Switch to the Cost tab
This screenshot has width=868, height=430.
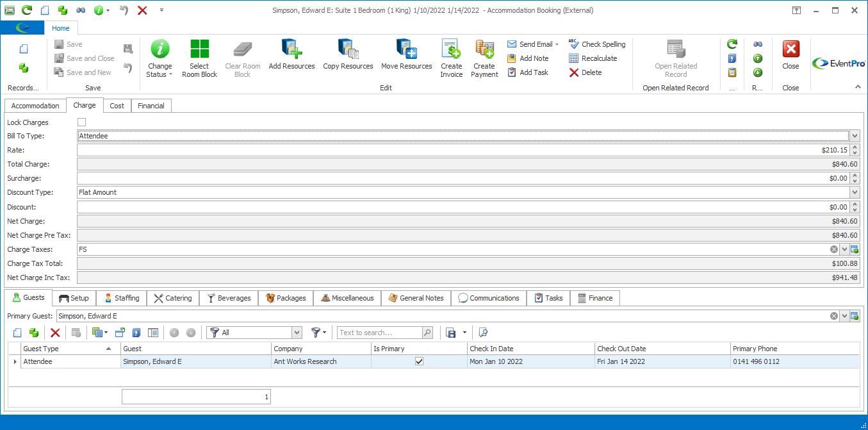click(117, 106)
